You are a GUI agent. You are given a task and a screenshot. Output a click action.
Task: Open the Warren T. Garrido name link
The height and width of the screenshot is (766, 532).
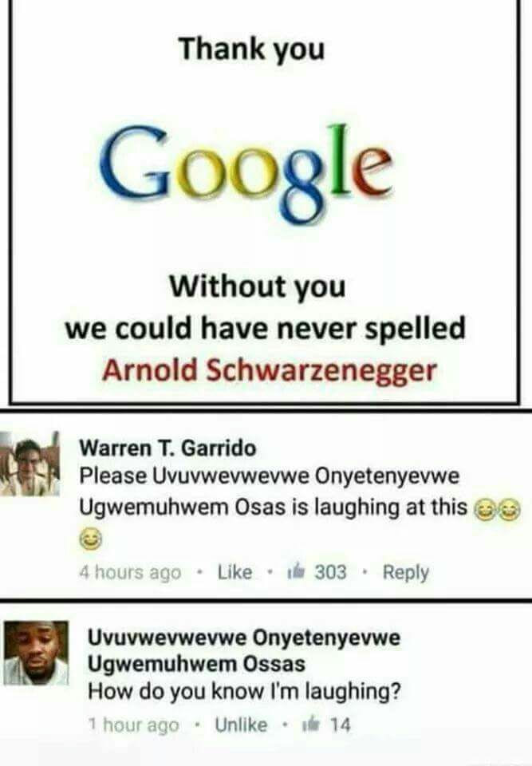coord(167,448)
